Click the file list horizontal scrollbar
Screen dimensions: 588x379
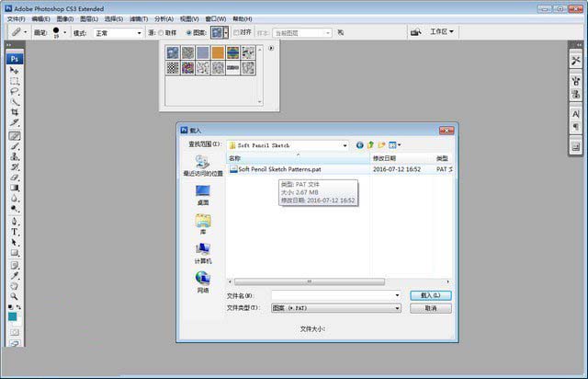(x=310, y=281)
